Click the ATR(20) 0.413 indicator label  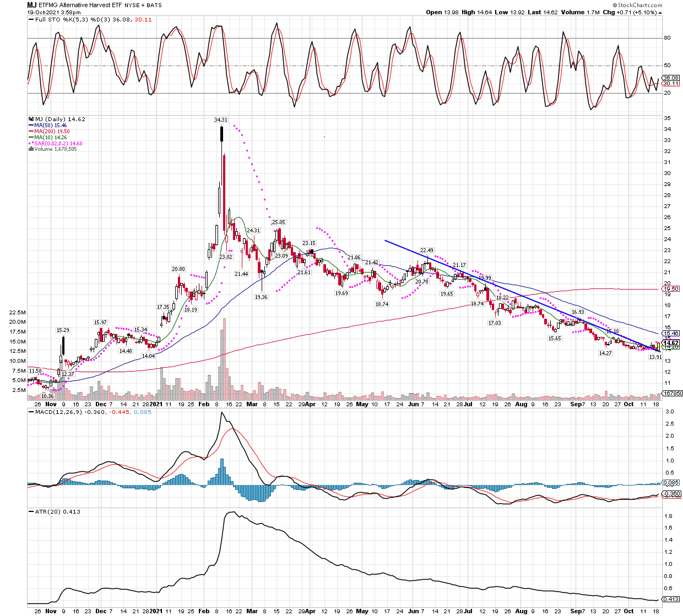click(55, 511)
